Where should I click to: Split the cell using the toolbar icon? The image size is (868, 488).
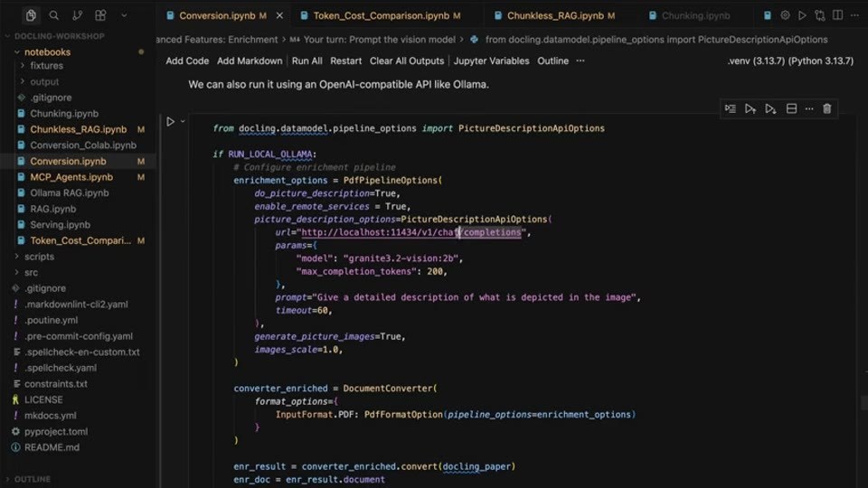(x=792, y=109)
